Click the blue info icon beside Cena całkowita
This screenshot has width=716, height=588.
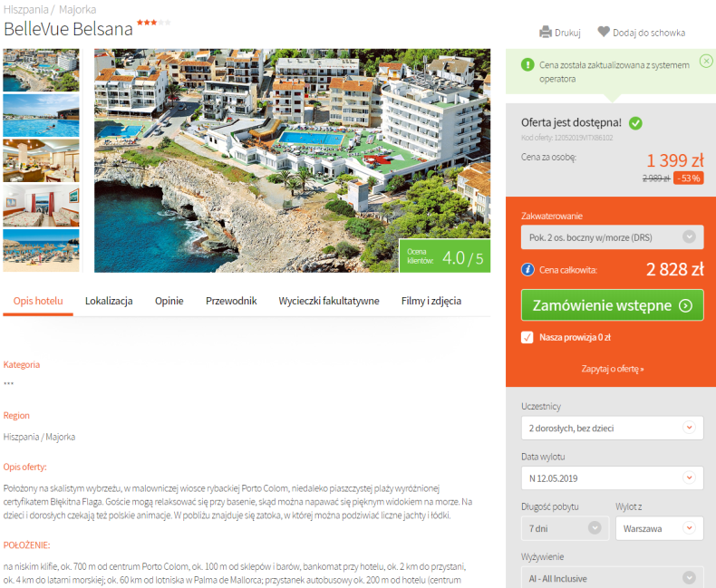coord(527,270)
